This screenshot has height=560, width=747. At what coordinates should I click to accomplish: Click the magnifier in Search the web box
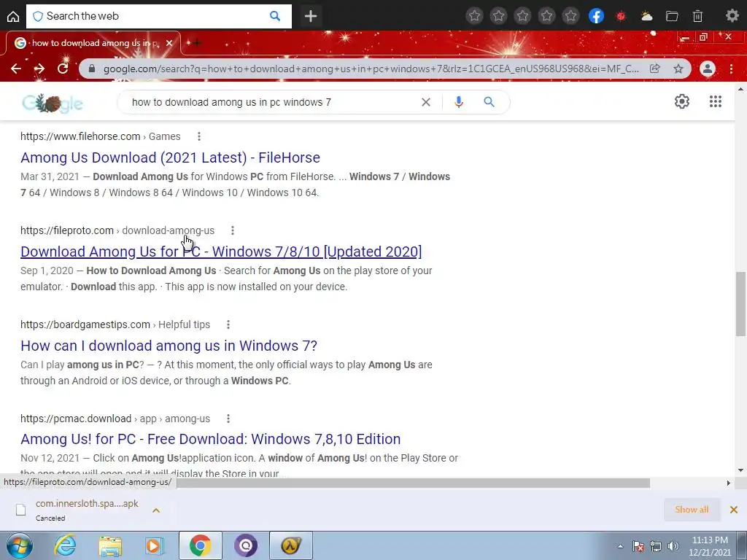point(275,16)
